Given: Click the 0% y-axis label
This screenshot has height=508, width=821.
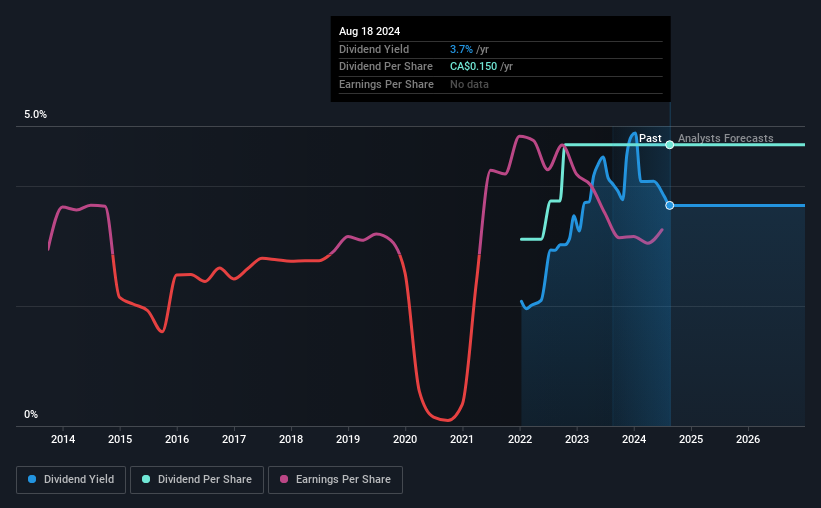Looking at the screenshot, I should (31, 414).
